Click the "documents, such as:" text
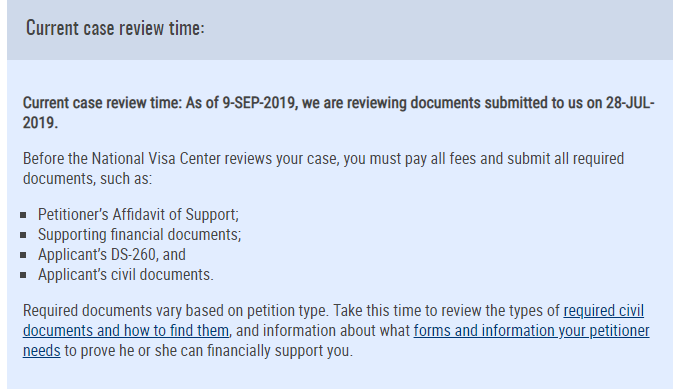The image size is (676, 389). [88, 179]
